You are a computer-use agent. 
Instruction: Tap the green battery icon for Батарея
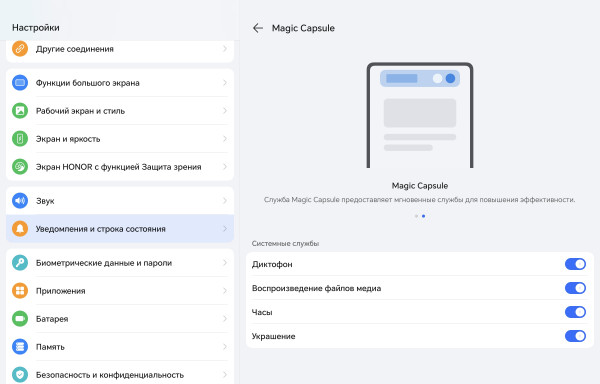pos(20,319)
